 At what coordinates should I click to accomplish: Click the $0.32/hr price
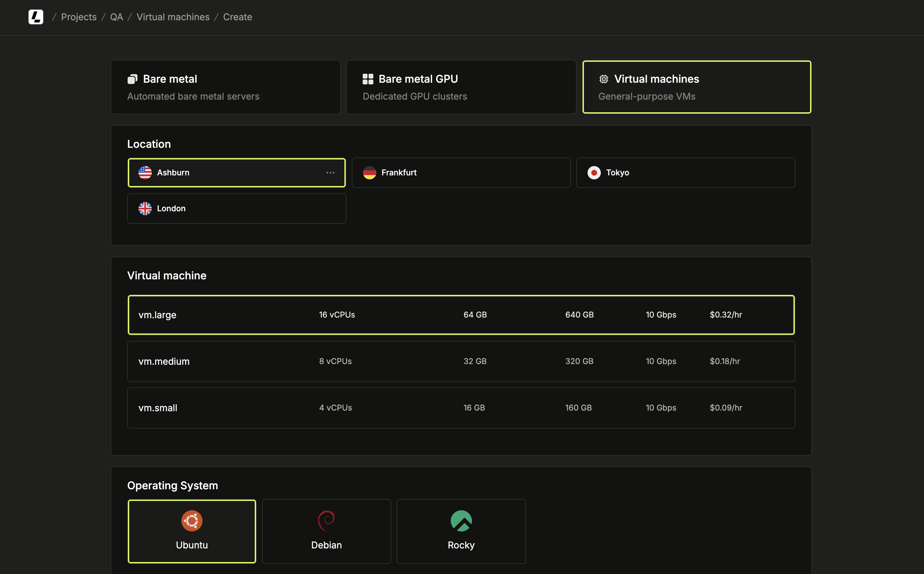725,315
